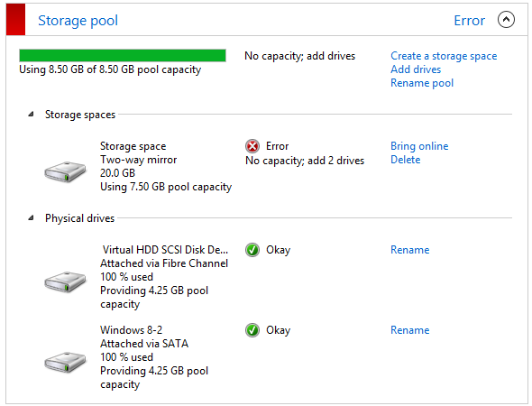Collapse the Physical drives section

coord(31,218)
